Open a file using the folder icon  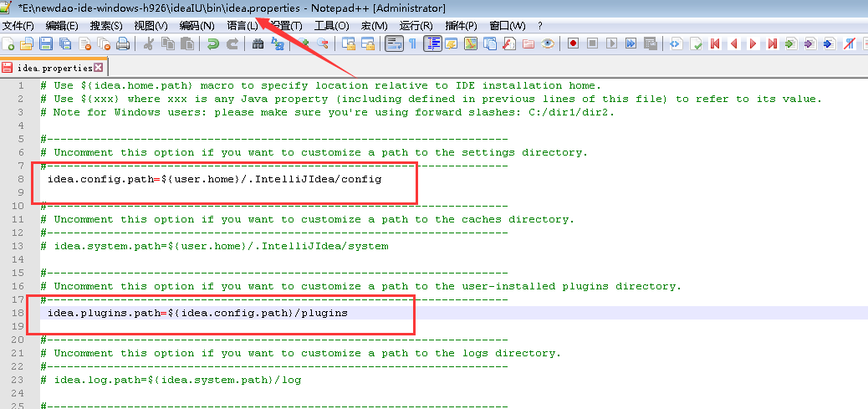(27, 43)
